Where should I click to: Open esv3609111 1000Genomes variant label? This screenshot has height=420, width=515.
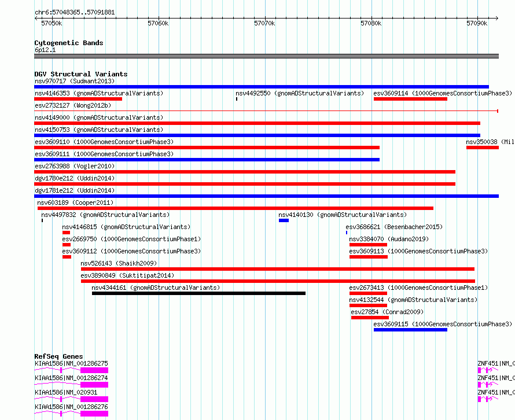[104, 154]
